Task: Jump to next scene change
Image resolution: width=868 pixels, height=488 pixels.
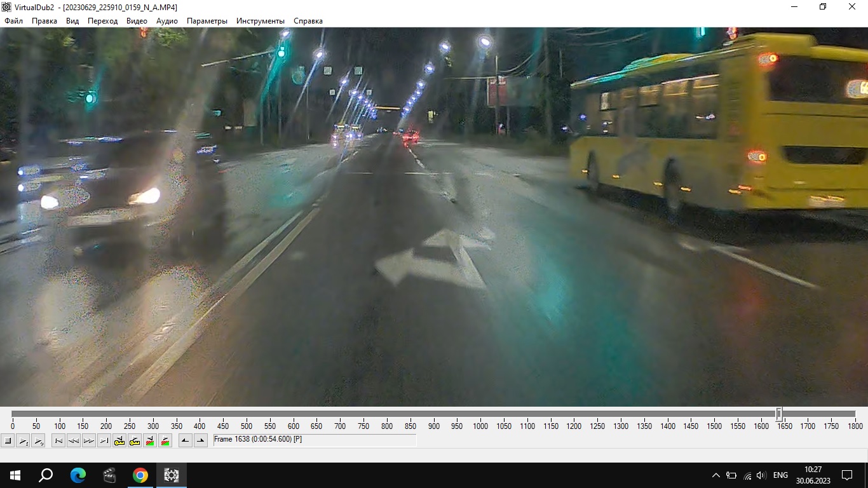Action: coord(165,440)
